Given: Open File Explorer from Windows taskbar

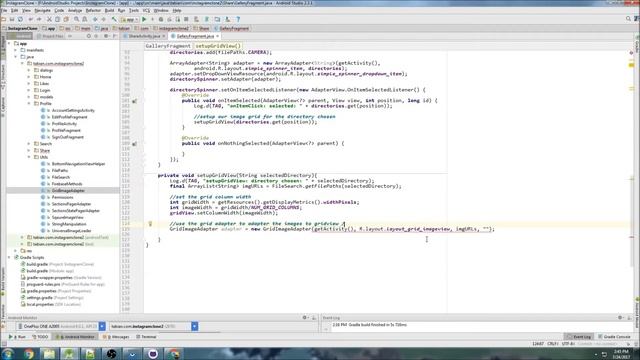Looking at the screenshot, I should pos(49,353).
